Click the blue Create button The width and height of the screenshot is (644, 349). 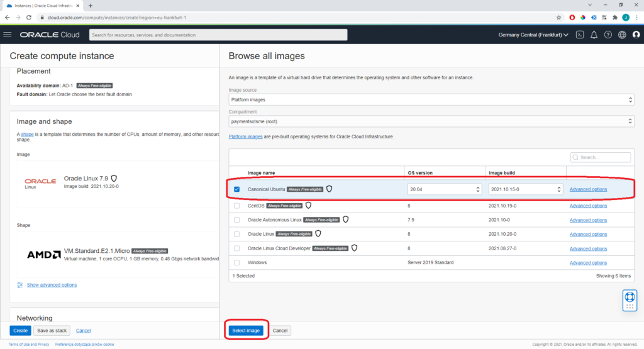coord(20,331)
